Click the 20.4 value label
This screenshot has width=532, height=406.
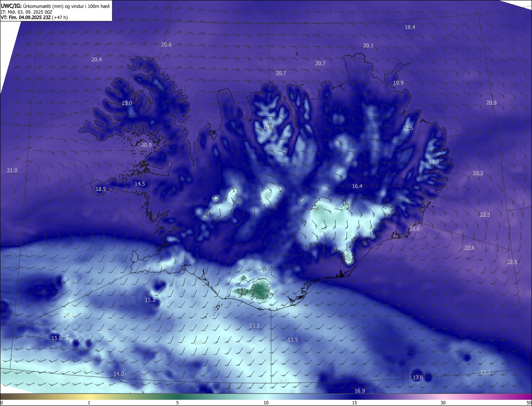[x=96, y=59]
